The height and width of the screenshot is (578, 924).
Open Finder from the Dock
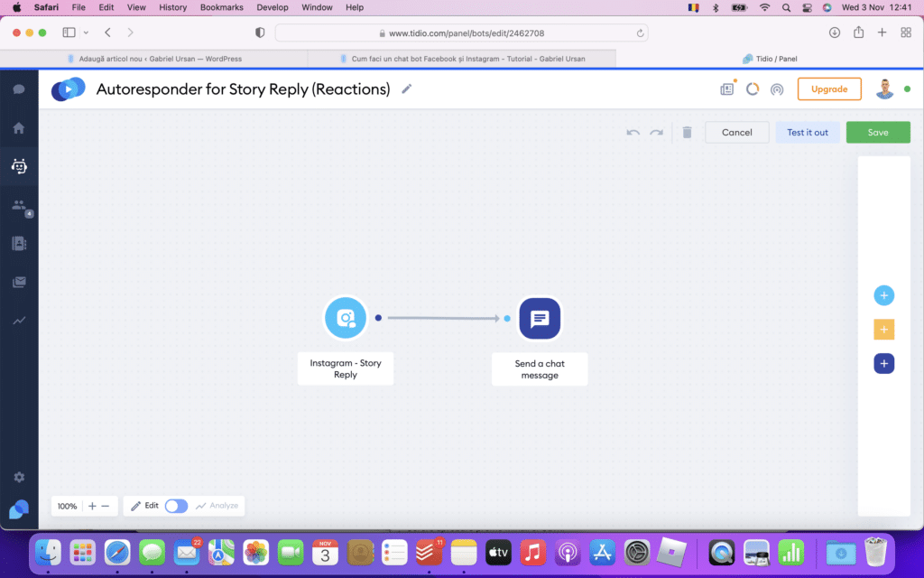(48, 553)
